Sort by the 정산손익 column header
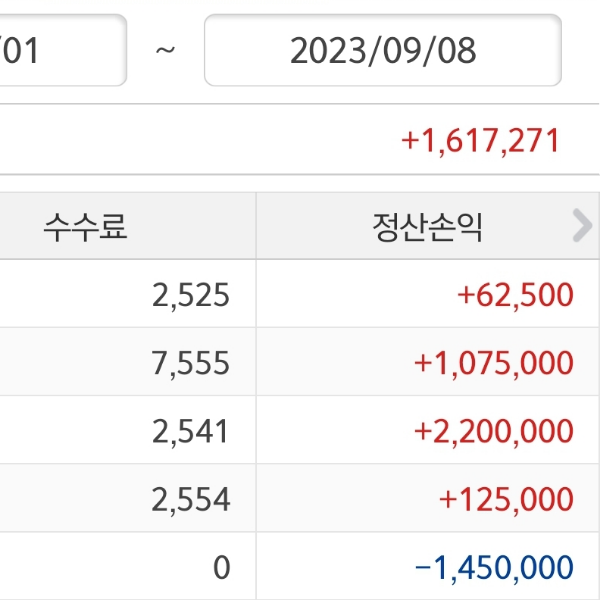This screenshot has height=600, width=600. click(x=427, y=227)
